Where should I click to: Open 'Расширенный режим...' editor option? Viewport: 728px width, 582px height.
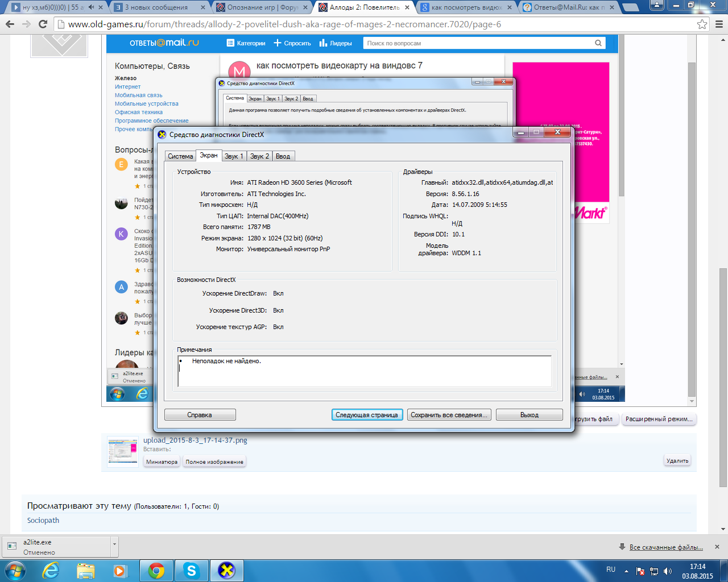[x=659, y=419]
